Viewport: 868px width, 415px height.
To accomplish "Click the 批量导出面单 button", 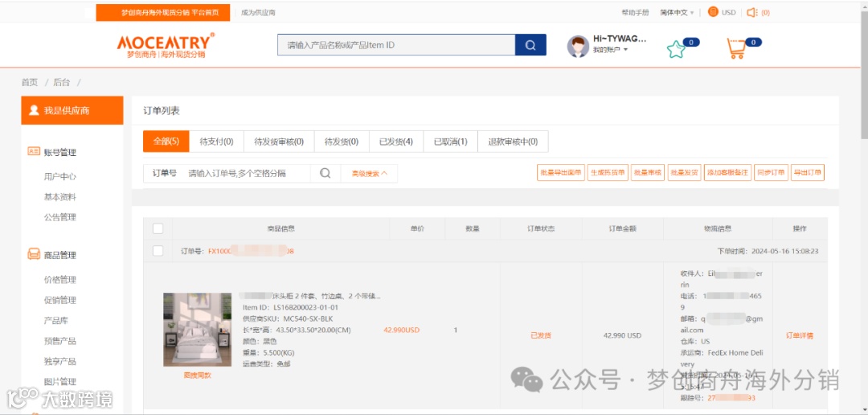I will [x=561, y=172].
